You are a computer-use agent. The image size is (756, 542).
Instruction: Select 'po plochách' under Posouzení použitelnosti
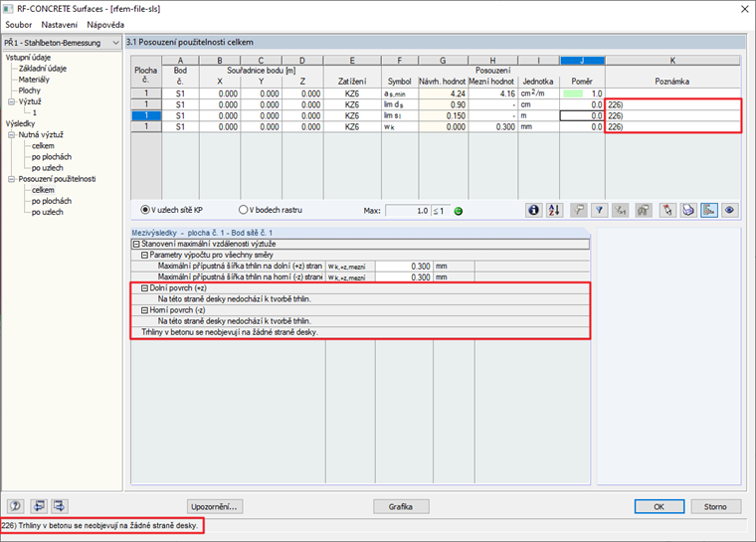click(52, 201)
